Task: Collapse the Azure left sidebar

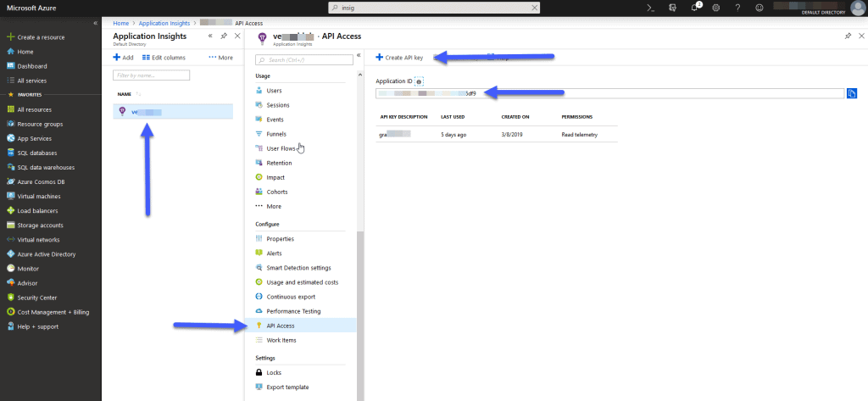Action: (x=95, y=23)
